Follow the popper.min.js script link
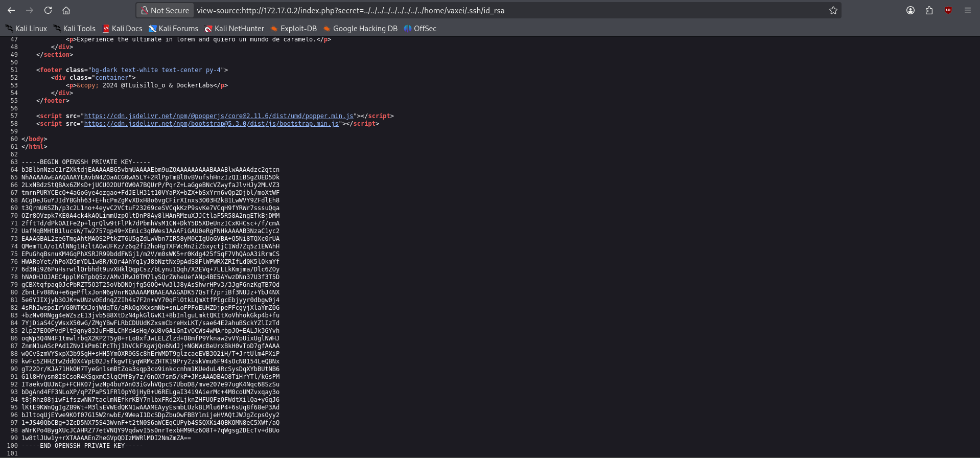Viewport: 980px width, 458px height. click(x=219, y=116)
